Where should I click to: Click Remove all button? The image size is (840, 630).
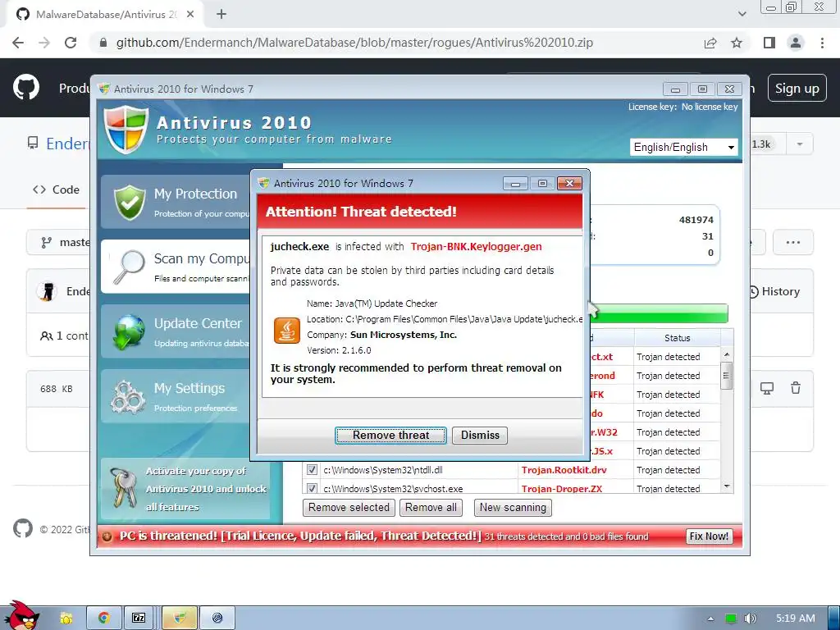click(431, 507)
